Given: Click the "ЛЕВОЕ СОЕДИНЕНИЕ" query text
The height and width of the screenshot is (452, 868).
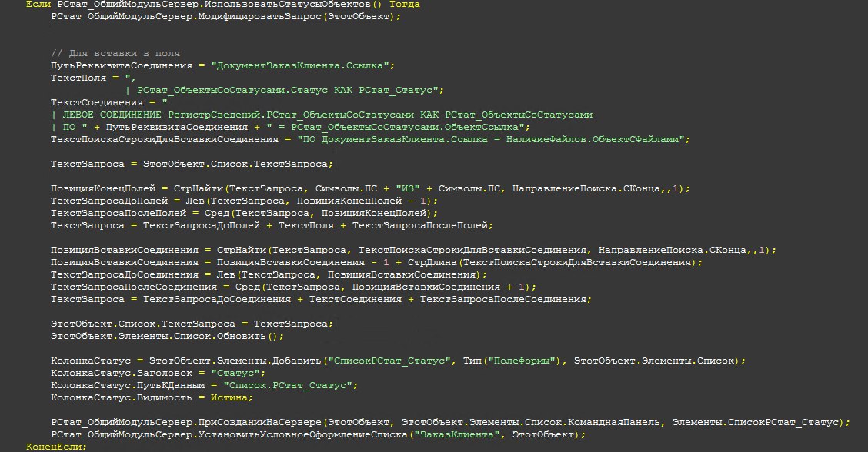Looking at the screenshot, I should [112, 115].
